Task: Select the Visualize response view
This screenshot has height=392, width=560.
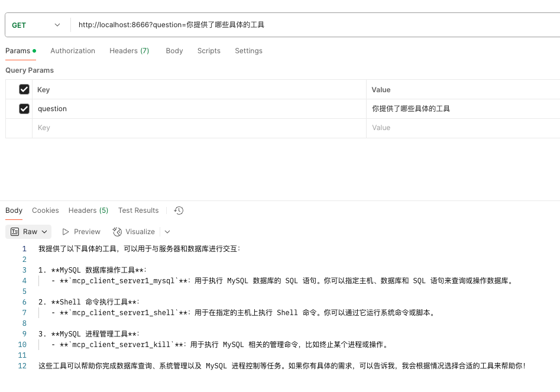Action: point(134,232)
